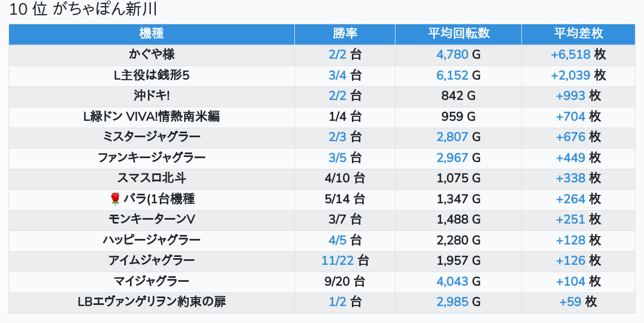Open the ミスタージャグラー row
Screen dimensions: 644x323
tap(151, 137)
